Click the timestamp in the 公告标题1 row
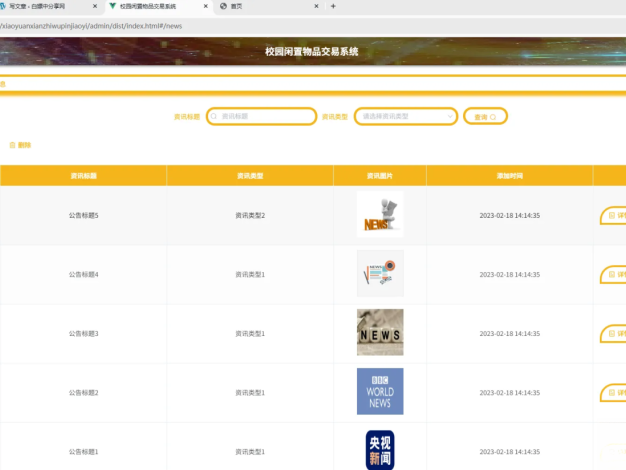 (x=509, y=452)
